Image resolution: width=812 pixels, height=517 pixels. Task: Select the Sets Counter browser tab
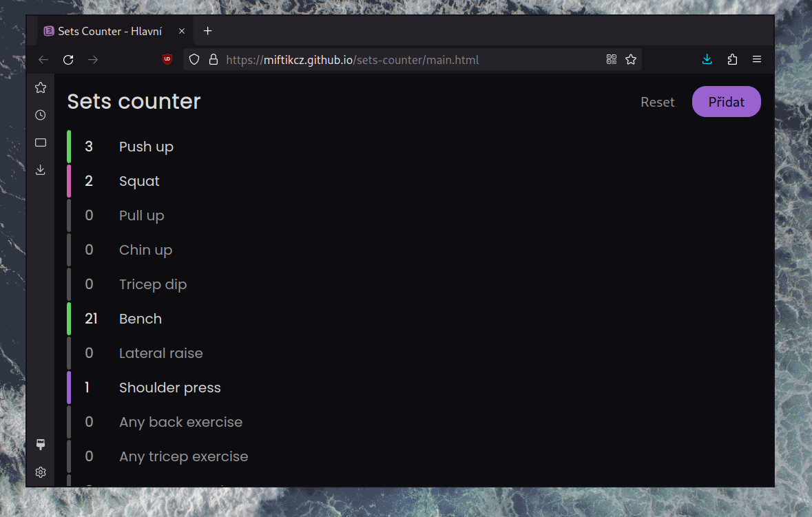(x=110, y=32)
